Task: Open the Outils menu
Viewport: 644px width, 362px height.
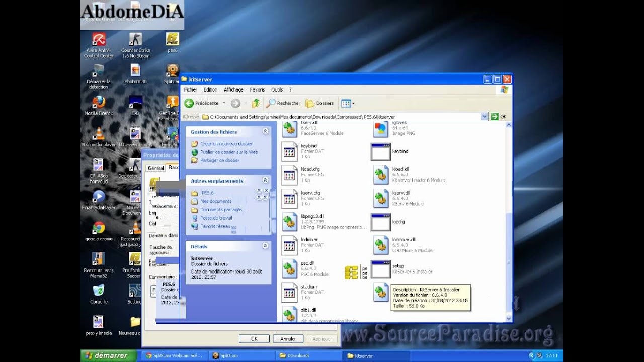Action: pyautogui.click(x=277, y=89)
